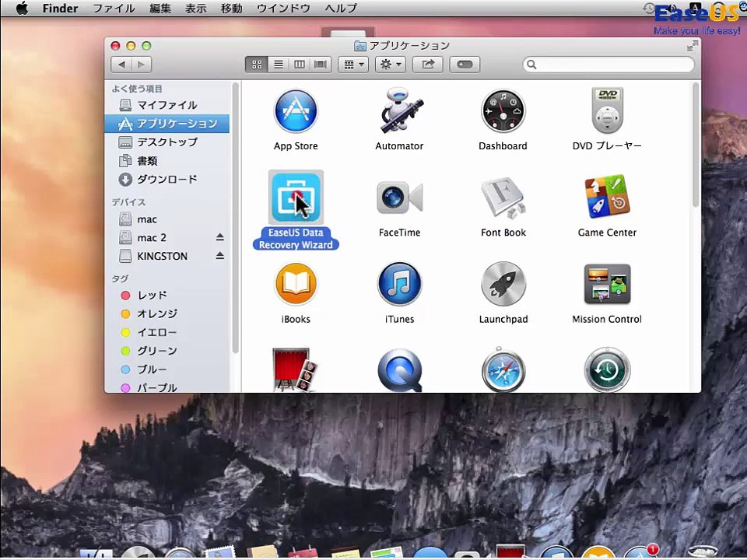The image size is (747, 560).
Task: Select アプリケーション in the sidebar
Action: tap(167, 124)
